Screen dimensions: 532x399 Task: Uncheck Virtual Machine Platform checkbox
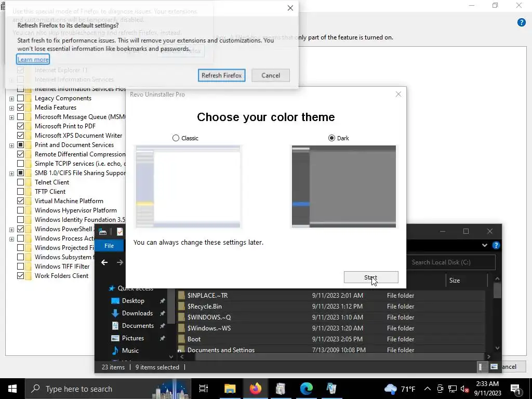coord(21,201)
